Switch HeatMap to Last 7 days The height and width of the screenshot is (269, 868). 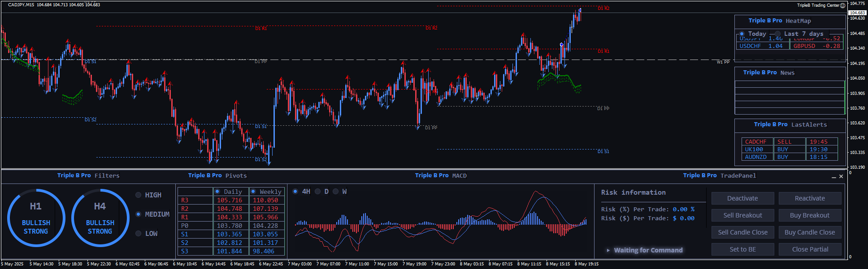tap(777, 34)
